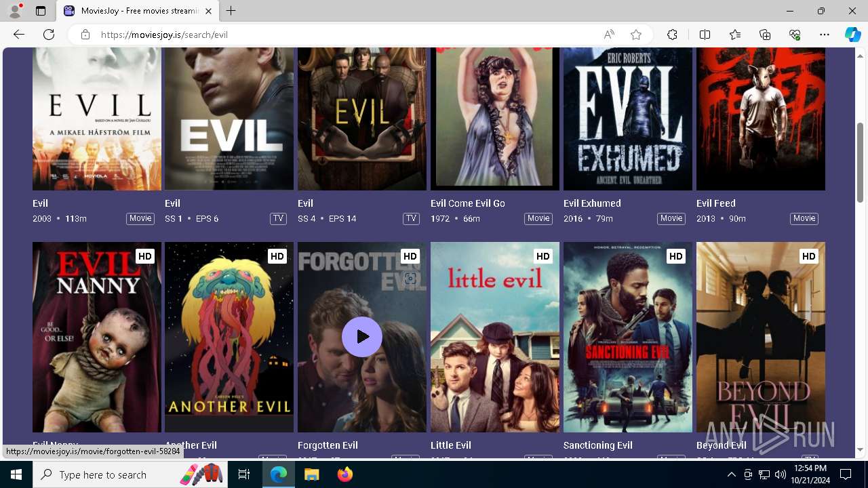Screen dimensions: 868x488
Task: Open the Little Evil poster
Action: 495,337
